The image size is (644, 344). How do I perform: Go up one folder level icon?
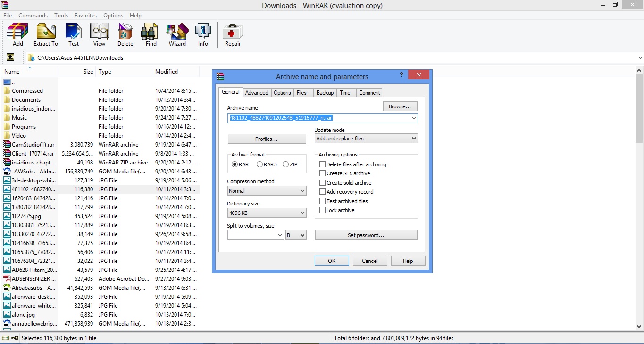tap(10, 57)
